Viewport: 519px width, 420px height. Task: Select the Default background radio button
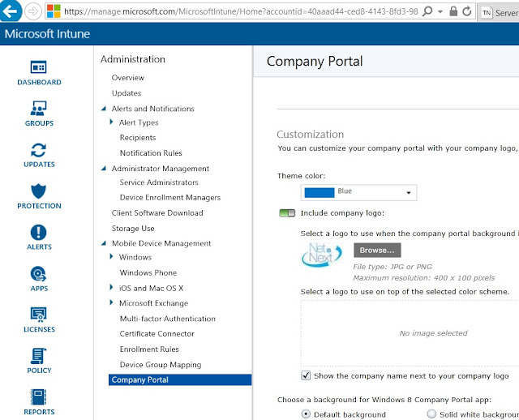click(306, 414)
